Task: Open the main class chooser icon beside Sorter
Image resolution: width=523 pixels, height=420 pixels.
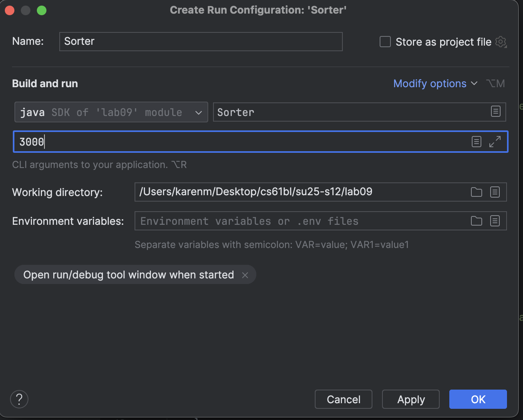Action: [496, 112]
